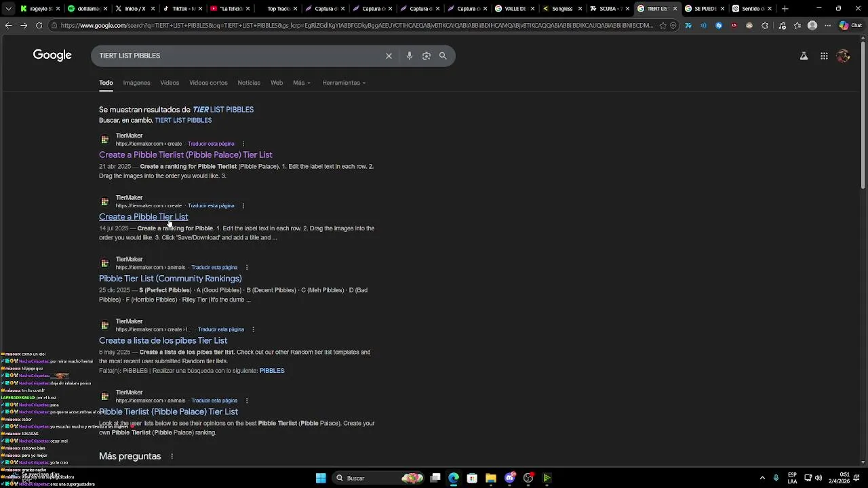The image size is (868, 488).
Task: Open Create a Pibble Tierlist (Pibble Palace) result
Action: [186, 155]
